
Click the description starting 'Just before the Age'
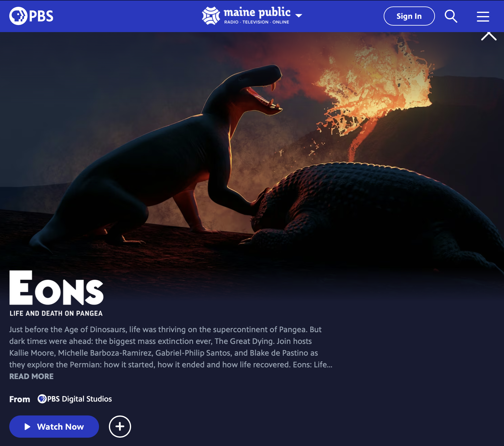click(x=171, y=347)
